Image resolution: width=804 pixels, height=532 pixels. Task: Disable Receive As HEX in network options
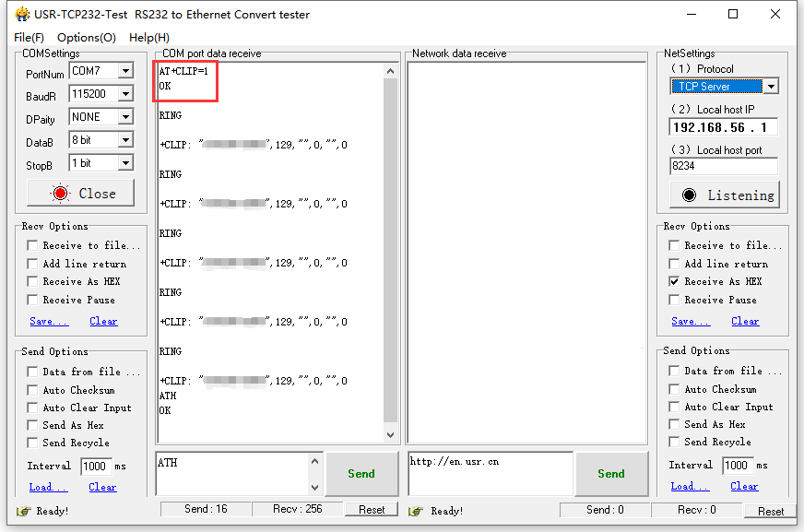click(675, 281)
